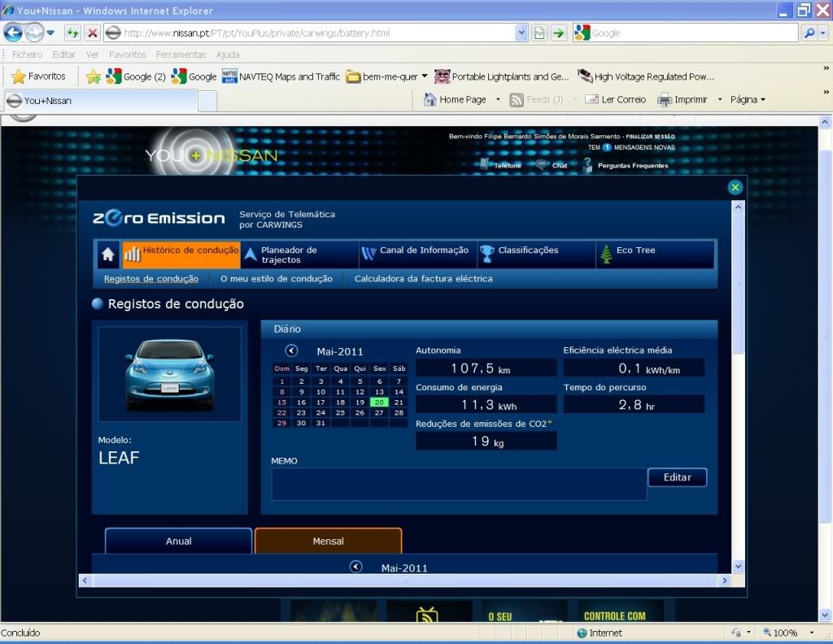
Task: Open the Editar menu
Action: click(63, 54)
